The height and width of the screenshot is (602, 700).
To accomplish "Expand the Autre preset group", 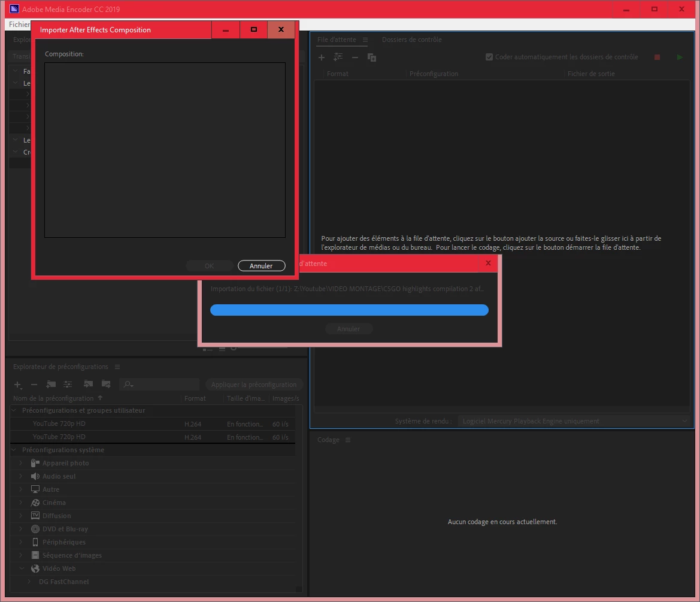I will (x=20, y=489).
